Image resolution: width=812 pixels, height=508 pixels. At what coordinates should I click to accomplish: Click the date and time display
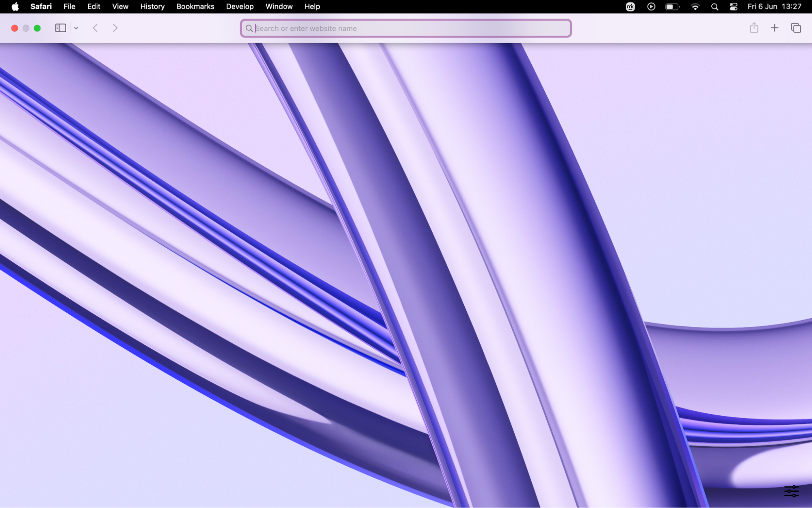(774, 7)
